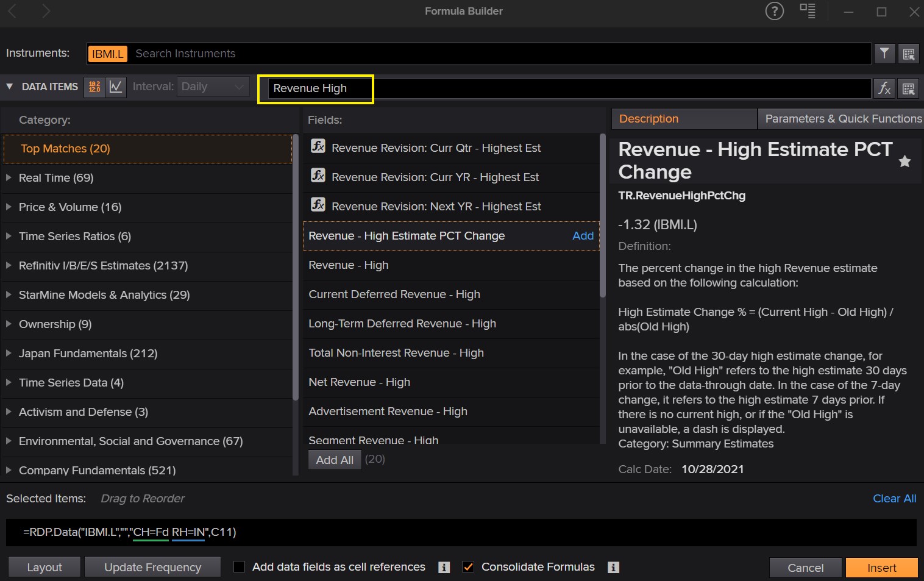Select Revenue Revision: Curr Qtr - Highest Est
The width and height of the screenshot is (924, 581).
click(451, 148)
